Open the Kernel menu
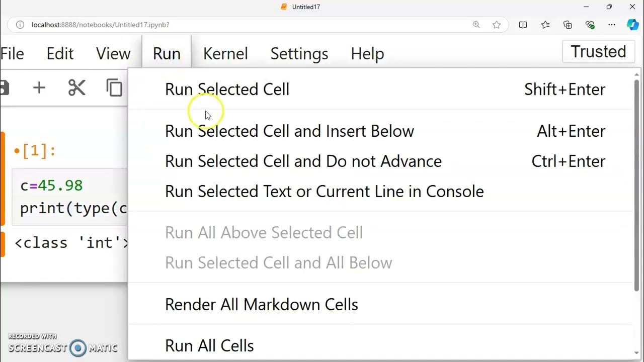The width and height of the screenshot is (644, 362). (x=225, y=54)
